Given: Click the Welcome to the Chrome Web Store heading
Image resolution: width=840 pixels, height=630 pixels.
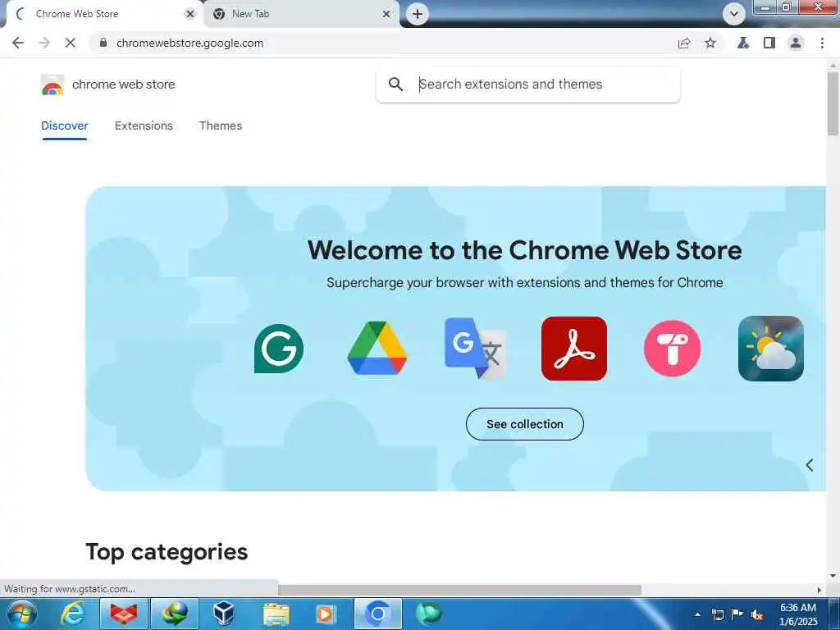Looking at the screenshot, I should (524, 250).
